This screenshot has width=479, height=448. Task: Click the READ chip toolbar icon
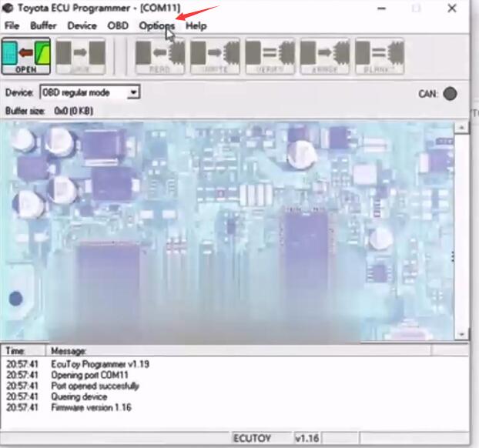[x=159, y=56]
